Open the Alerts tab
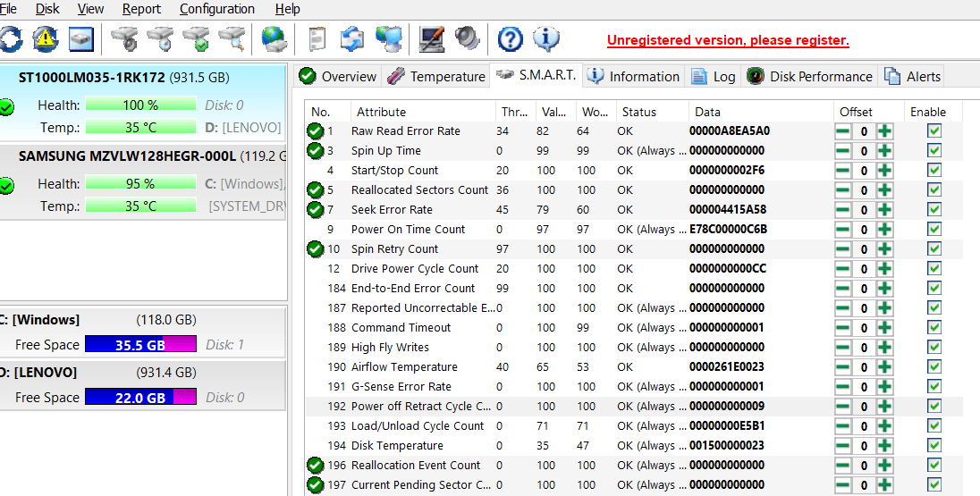Screen dimensions: 980x496 (x=913, y=76)
